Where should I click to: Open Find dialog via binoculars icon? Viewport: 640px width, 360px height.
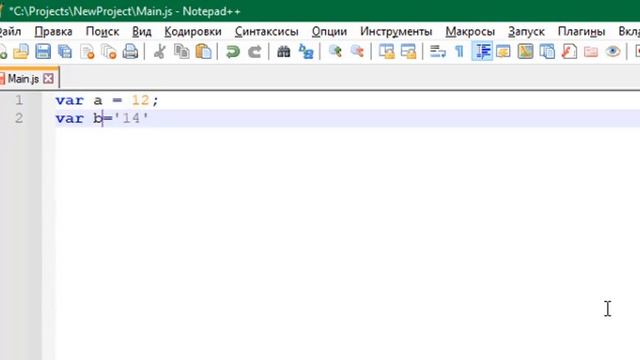tap(284, 52)
